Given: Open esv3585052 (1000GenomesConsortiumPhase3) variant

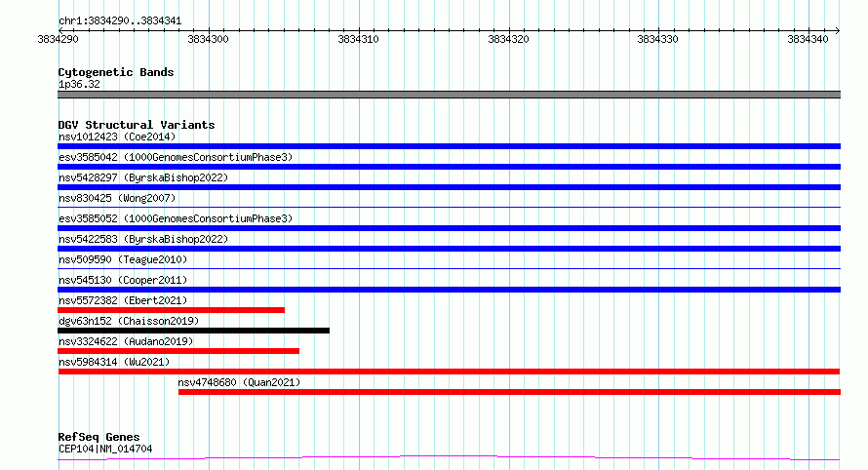Looking at the screenshot, I should tap(176, 218).
